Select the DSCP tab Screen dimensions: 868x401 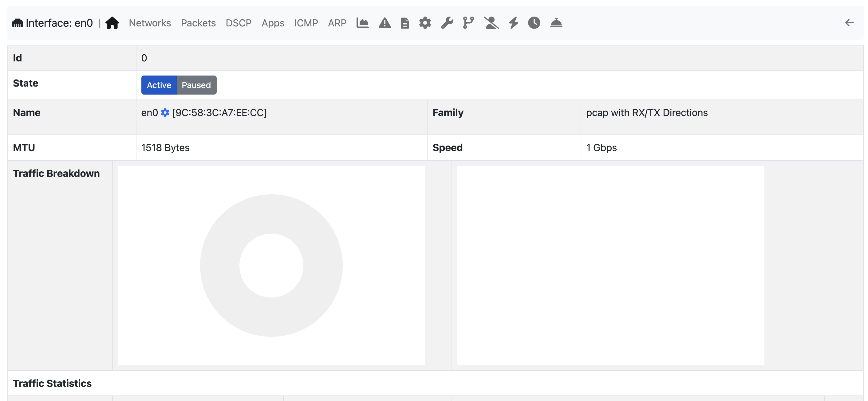238,23
